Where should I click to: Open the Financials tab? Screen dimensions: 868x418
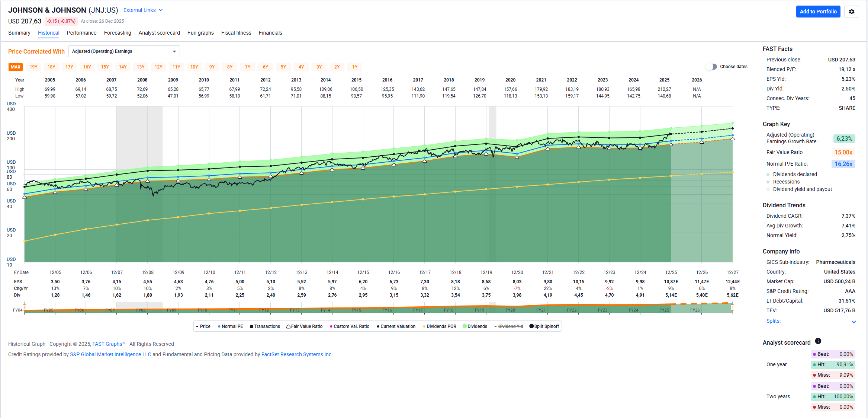click(270, 33)
